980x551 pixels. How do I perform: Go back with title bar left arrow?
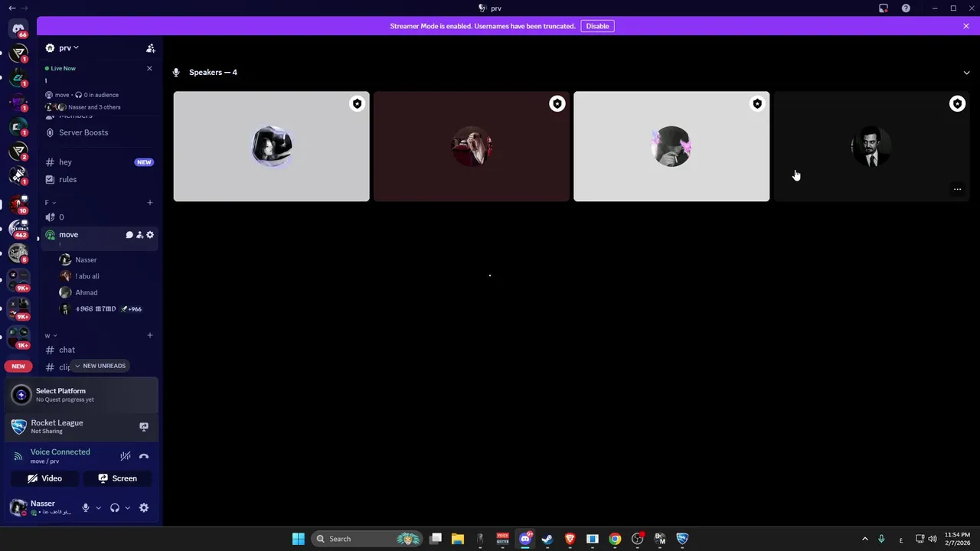11,8
